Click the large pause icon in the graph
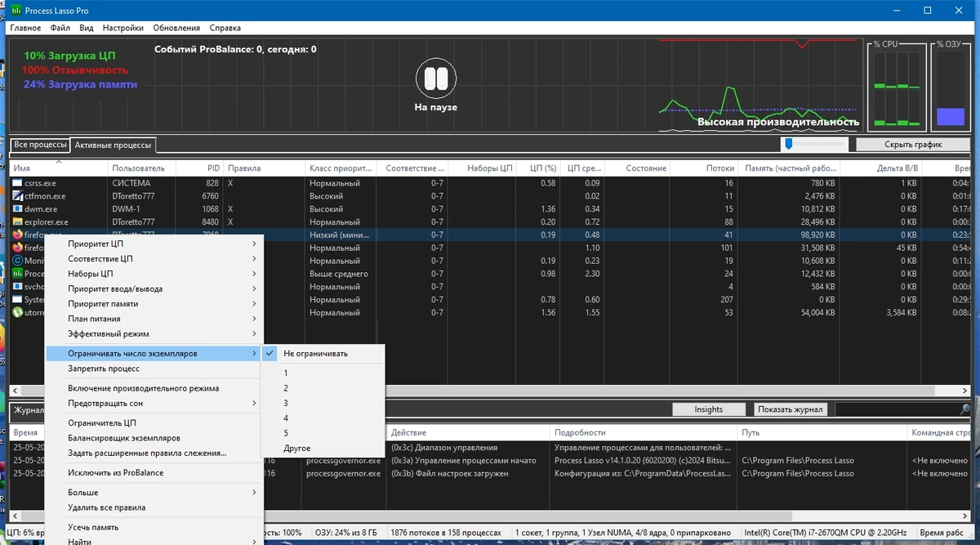 (435, 79)
